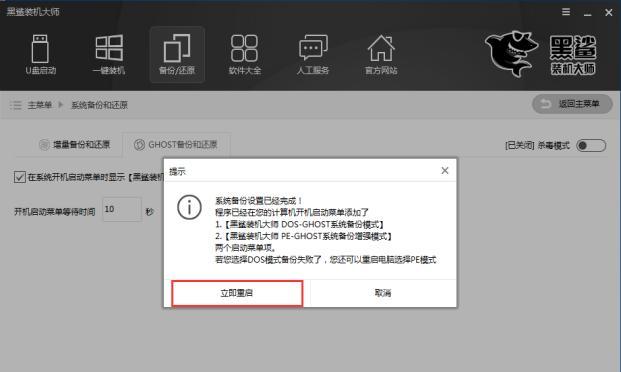
Task: Click 返回主菜单 button
Action: point(572,104)
